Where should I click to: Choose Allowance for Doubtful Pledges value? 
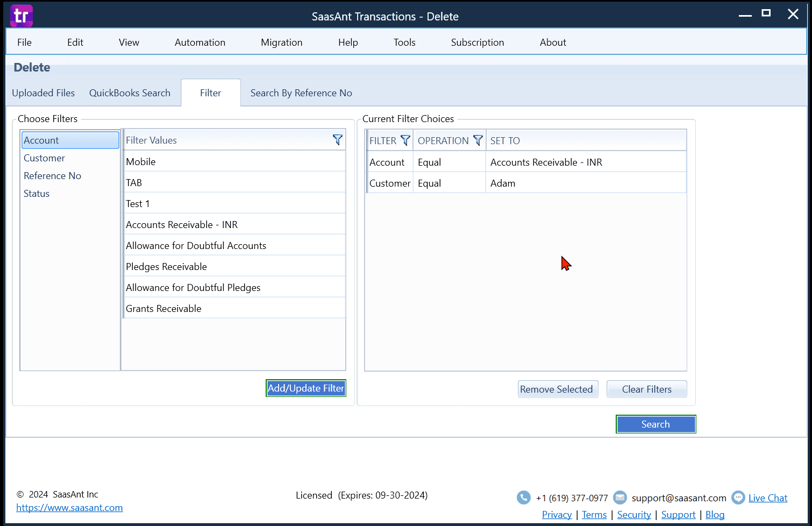[234, 287]
